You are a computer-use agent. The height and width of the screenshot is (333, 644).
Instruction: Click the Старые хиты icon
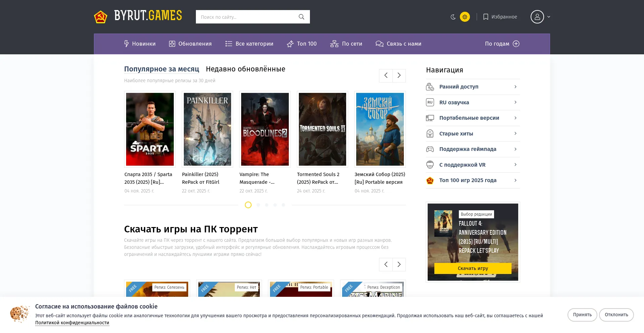click(430, 133)
